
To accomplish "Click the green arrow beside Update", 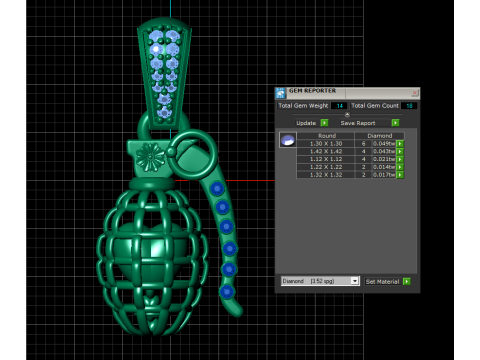I will [324, 123].
